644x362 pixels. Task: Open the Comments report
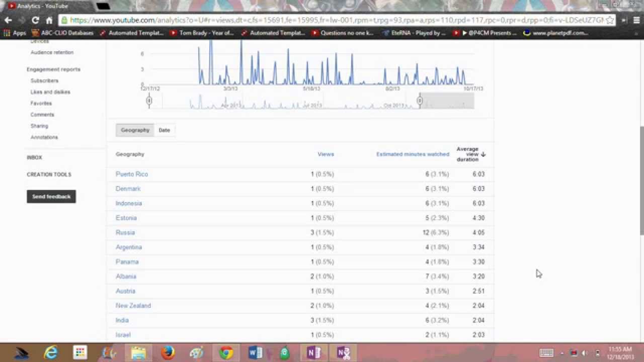(x=42, y=115)
